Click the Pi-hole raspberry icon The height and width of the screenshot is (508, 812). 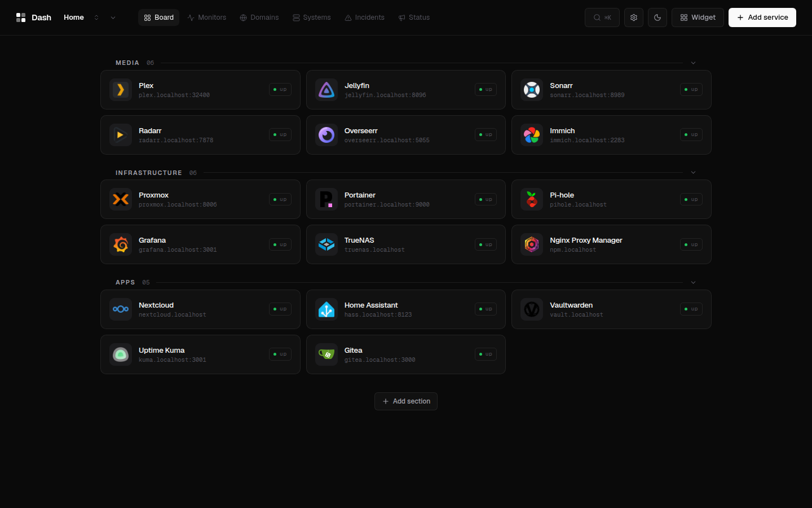(532, 199)
